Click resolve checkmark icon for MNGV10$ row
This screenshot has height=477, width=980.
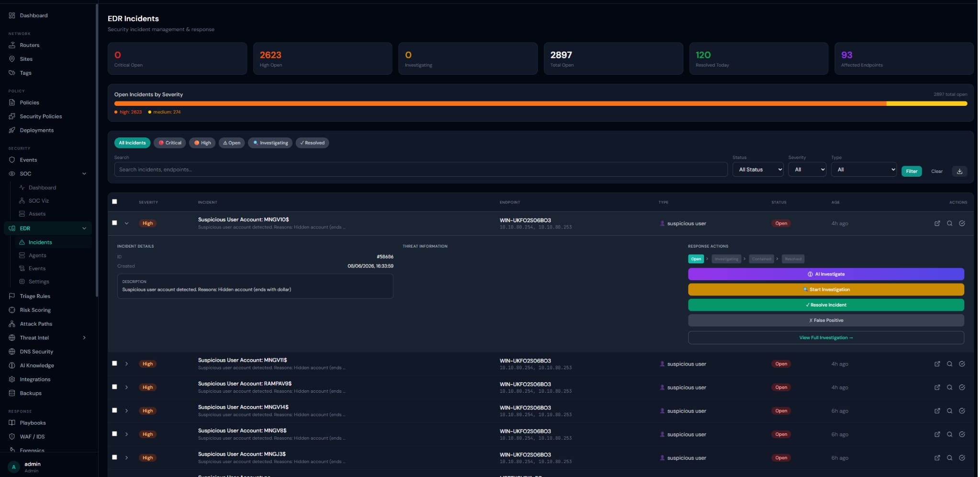point(962,223)
